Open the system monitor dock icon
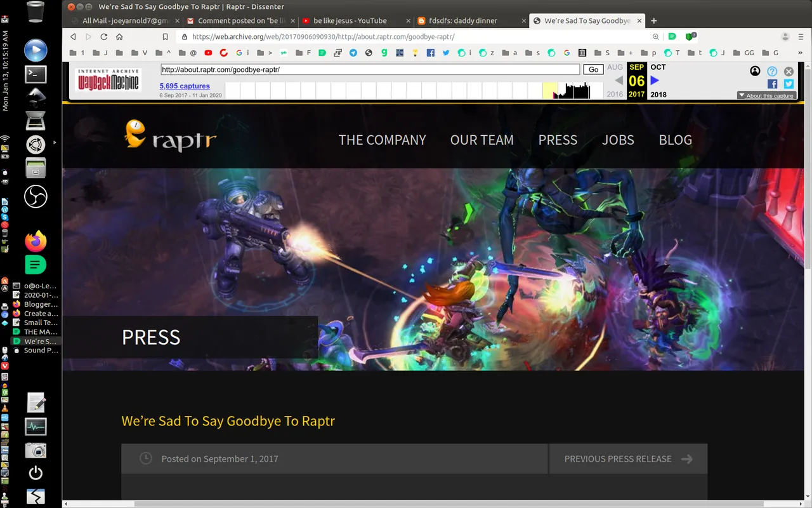 coord(36,426)
